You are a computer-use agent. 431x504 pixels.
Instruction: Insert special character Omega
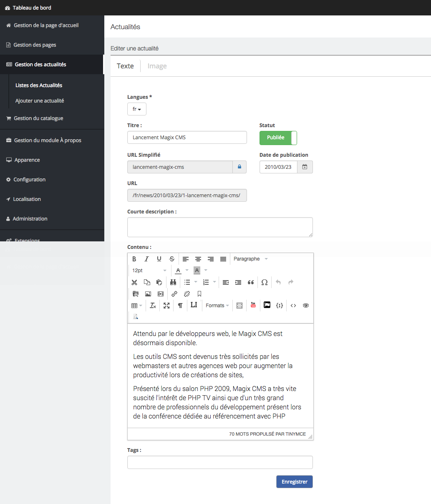pos(265,282)
